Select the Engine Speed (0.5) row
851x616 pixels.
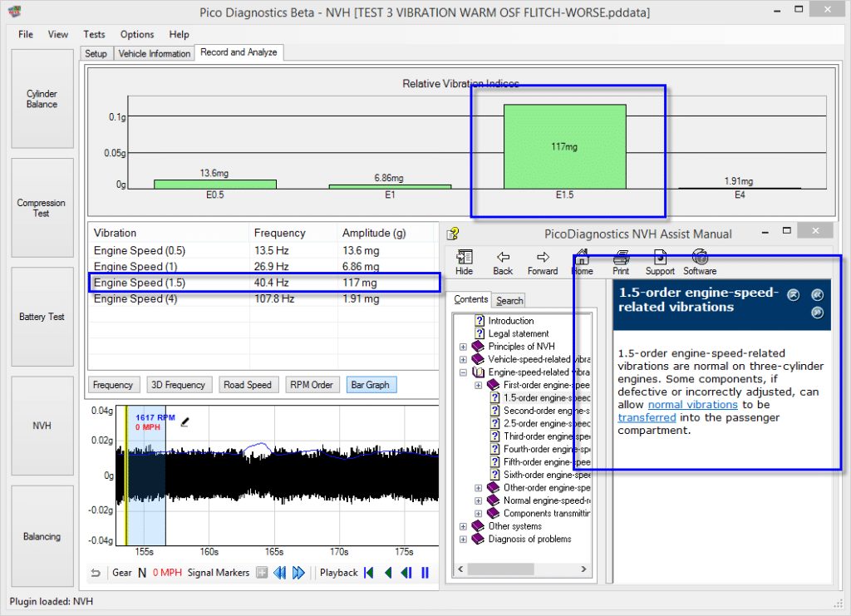pyautogui.click(x=263, y=251)
